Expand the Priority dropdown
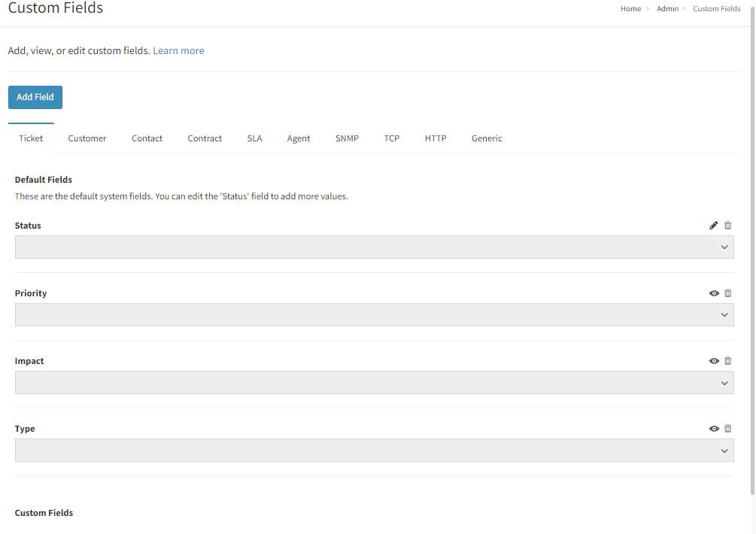The height and width of the screenshot is (534, 756). point(374,314)
